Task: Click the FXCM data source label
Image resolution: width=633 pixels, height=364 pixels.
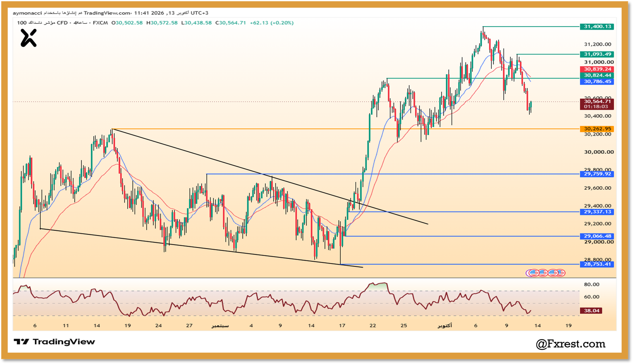Action: 100,23
